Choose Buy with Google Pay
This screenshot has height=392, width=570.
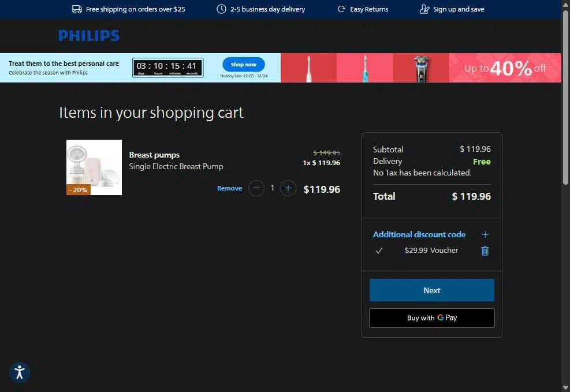[x=432, y=318]
